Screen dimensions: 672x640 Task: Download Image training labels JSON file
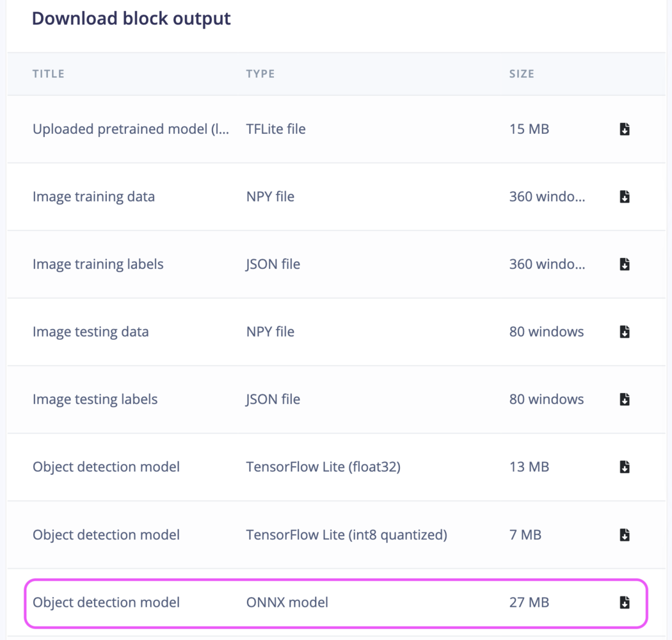click(x=625, y=264)
